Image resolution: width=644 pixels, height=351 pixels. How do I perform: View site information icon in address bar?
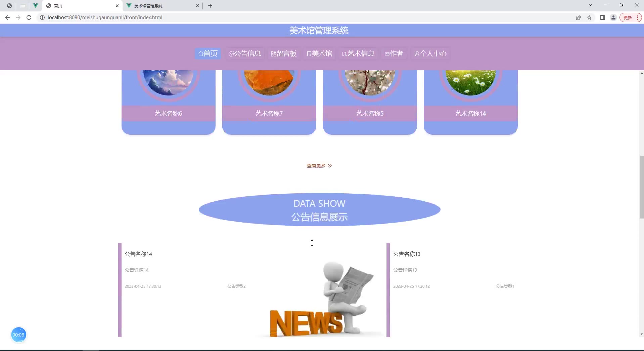pos(42,17)
